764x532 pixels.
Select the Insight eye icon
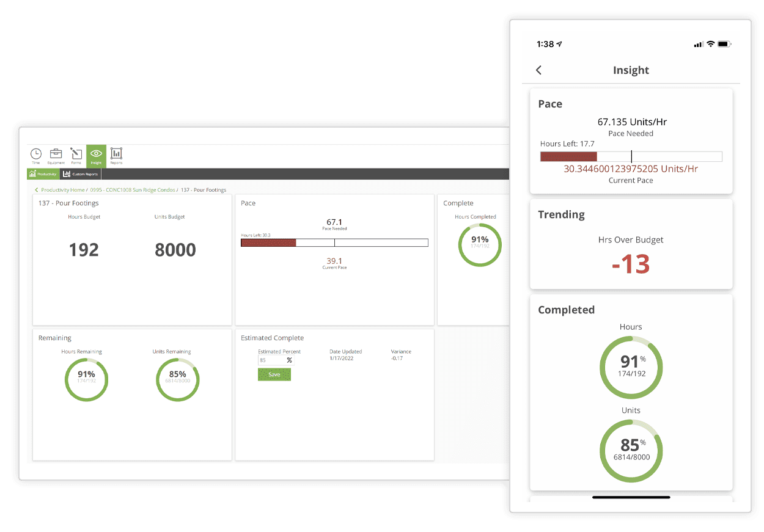(96, 155)
